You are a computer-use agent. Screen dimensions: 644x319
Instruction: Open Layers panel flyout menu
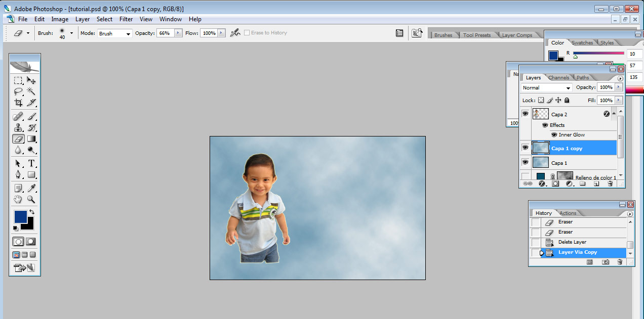point(620,78)
